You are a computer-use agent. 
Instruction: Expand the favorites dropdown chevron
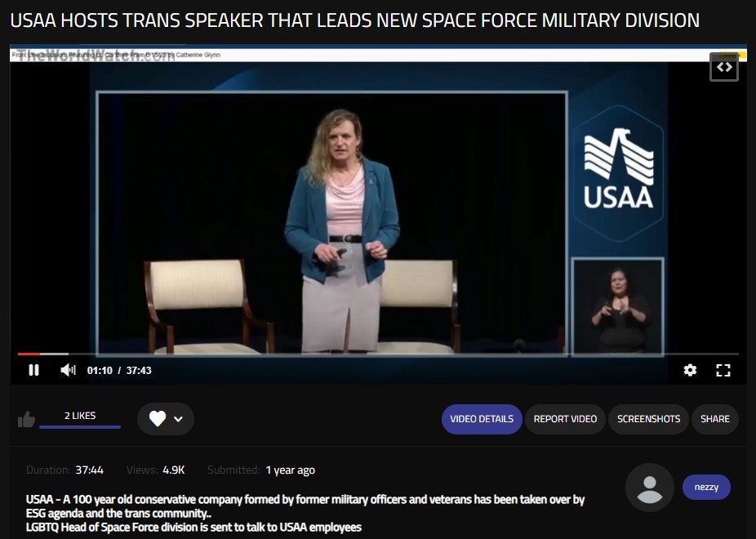[178, 419]
